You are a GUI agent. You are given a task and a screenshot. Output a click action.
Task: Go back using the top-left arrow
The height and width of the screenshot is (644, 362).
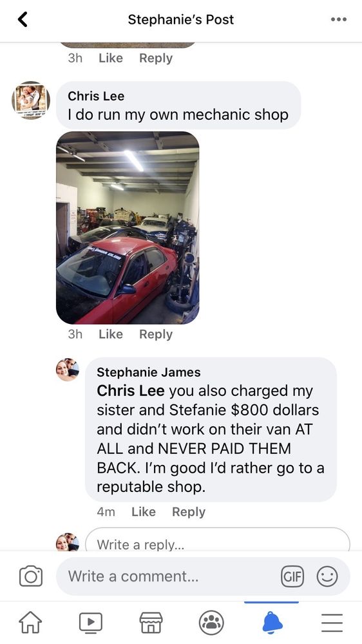point(23,19)
